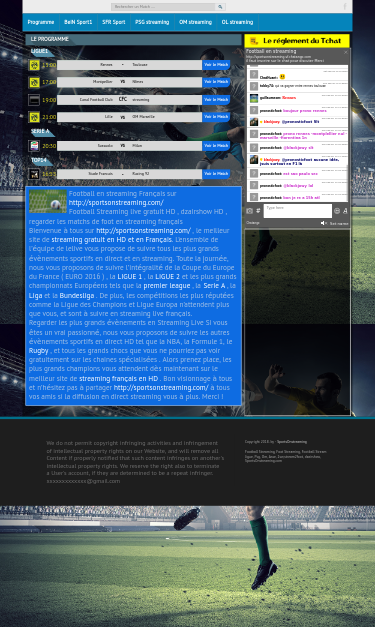Focus the match search input field
The image size is (375, 627).
(x=163, y=7)
